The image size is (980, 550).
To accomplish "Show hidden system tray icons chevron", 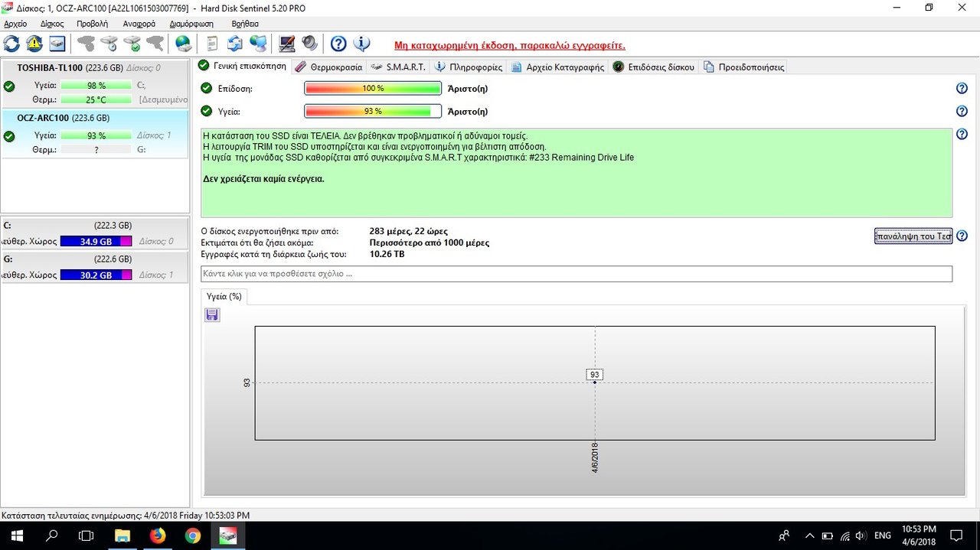I will tap(808, 535).
